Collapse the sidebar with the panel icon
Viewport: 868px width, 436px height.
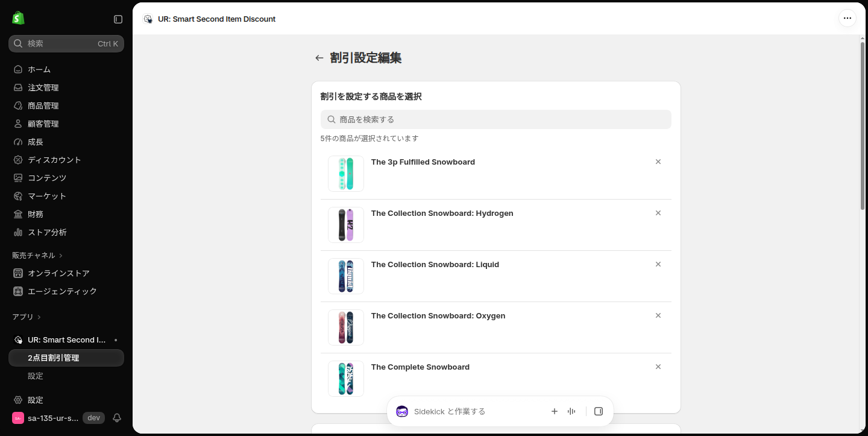118,19
